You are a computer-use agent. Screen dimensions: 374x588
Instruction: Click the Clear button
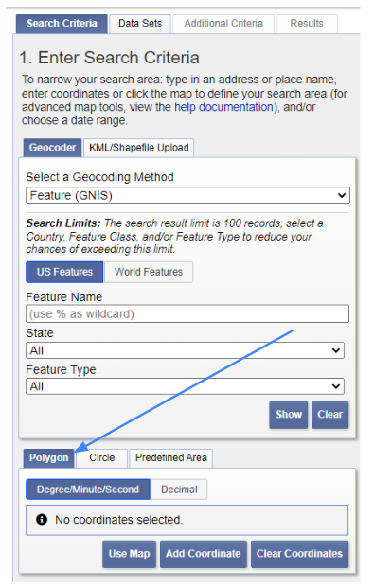pos(330,415)
